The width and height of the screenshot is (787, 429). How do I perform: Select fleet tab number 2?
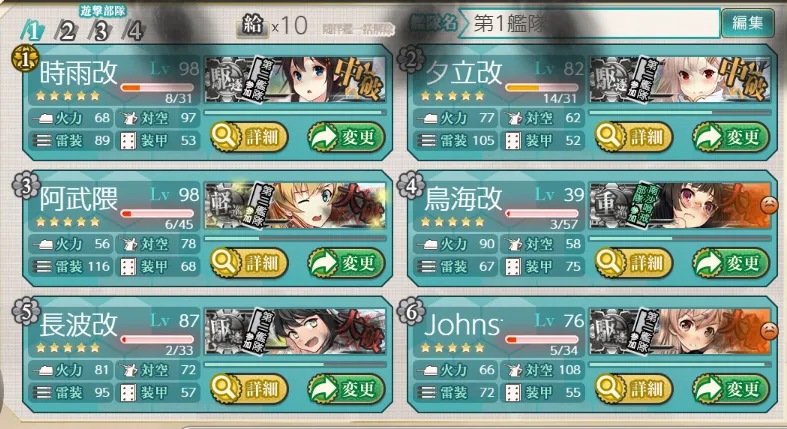[66, 32]
